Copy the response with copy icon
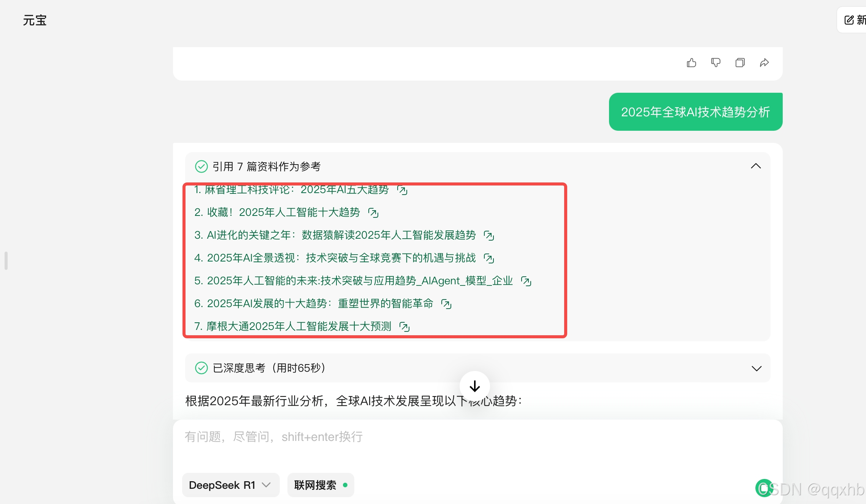This screenshot has width=866, height=504. tap(740, 63)
